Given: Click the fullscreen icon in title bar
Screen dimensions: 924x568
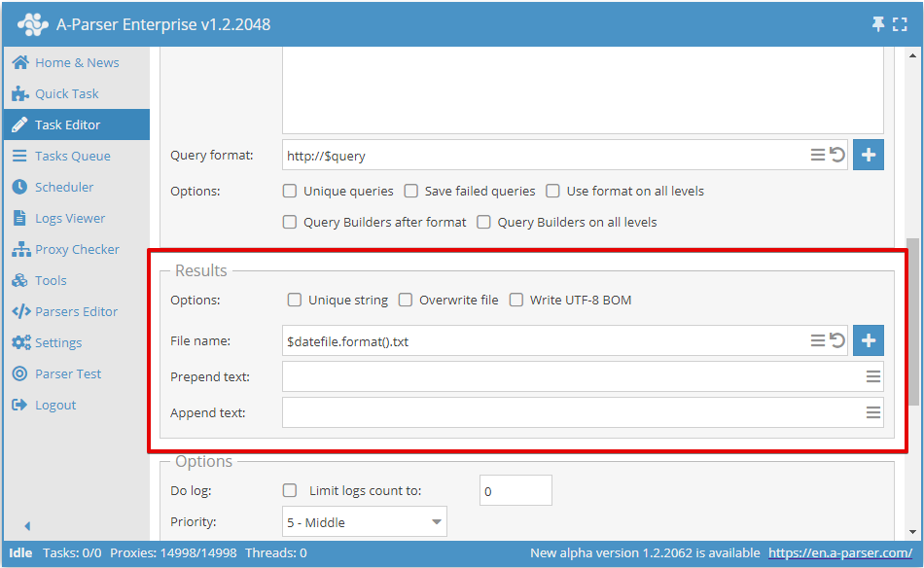Looking at the screenshot, I should point(900,24).
